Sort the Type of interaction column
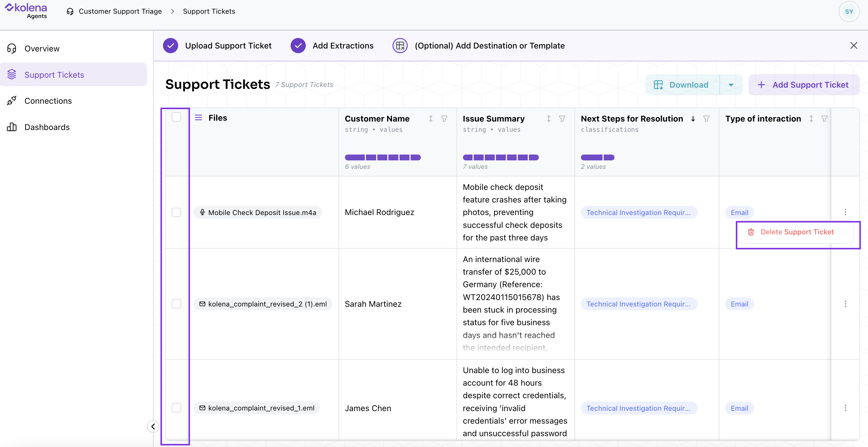 pos(811,119)
